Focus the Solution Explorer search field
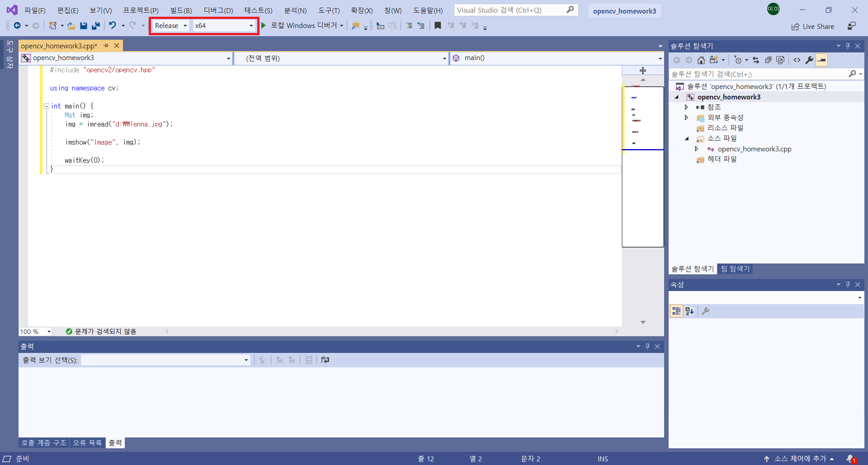Image resolution: width=868 pixels, height=465 pixels. [x=766, y=74]
